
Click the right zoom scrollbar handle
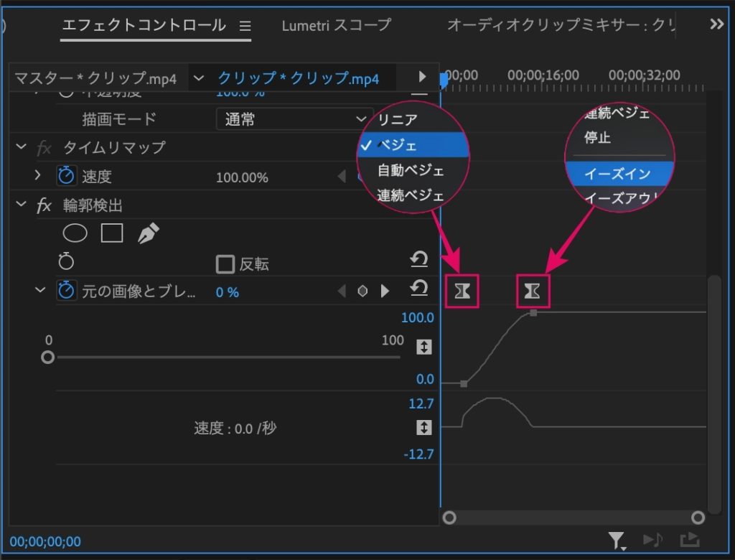coord(698,518)
